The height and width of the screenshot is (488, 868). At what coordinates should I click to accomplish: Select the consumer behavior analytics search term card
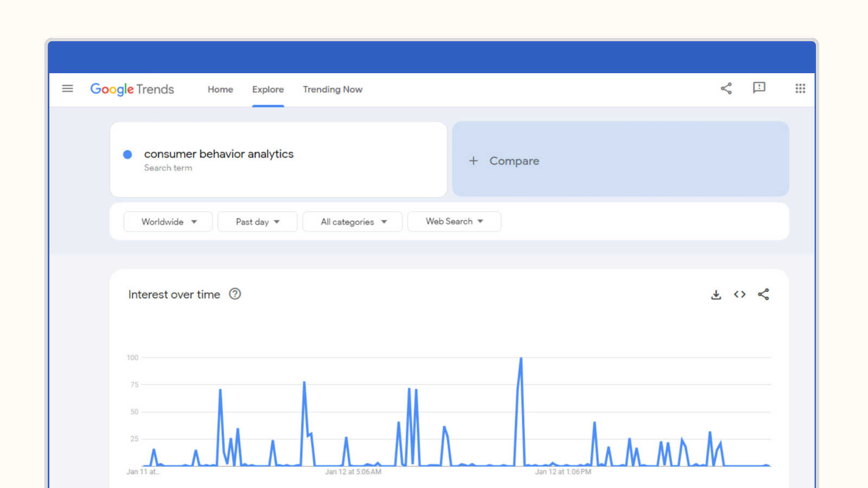pyautogui.click(x=278, y=159)
